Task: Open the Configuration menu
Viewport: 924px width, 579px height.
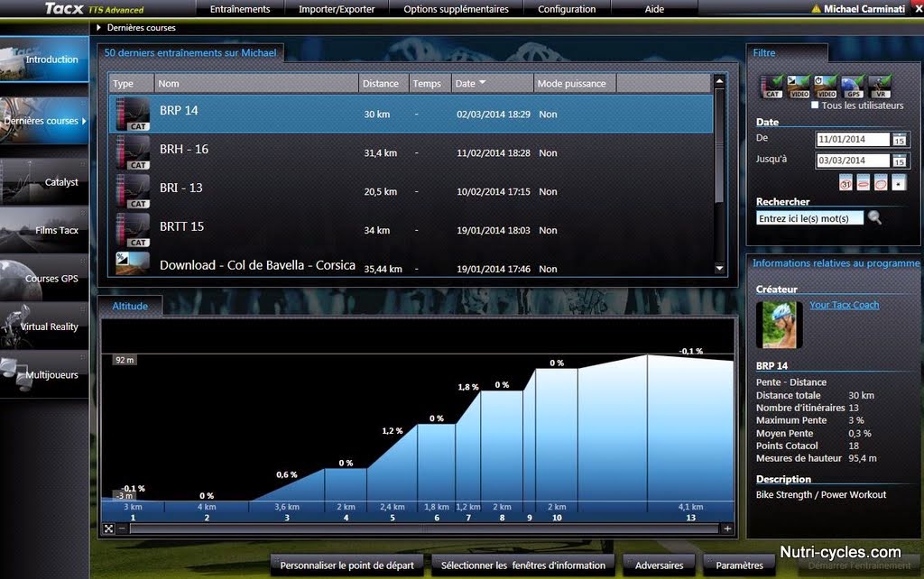Action: 567,9
